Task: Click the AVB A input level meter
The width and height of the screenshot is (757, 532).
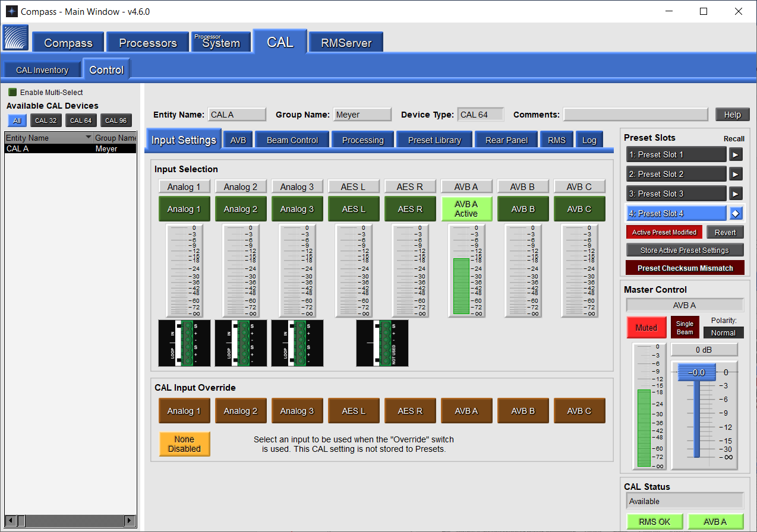Action: coord(466,272)
